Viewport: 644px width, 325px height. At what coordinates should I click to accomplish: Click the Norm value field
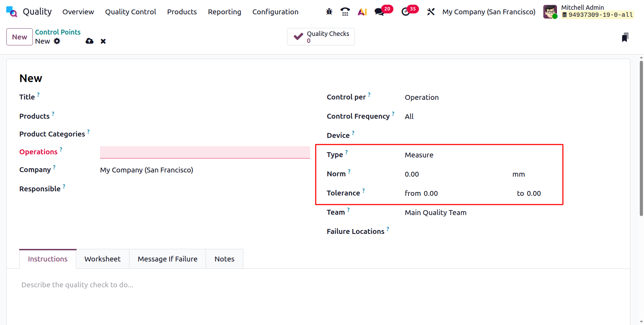pos(455,174)
